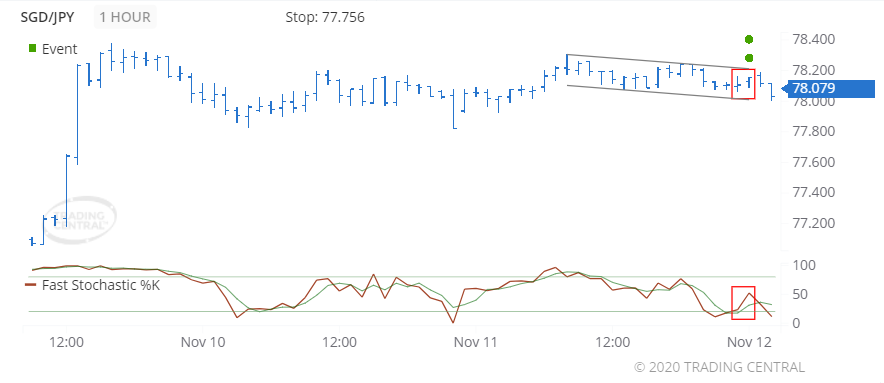Click the red Fast Stochastic legend dash
Viewport: 884px width, 383px height.
tap(31, 285)
